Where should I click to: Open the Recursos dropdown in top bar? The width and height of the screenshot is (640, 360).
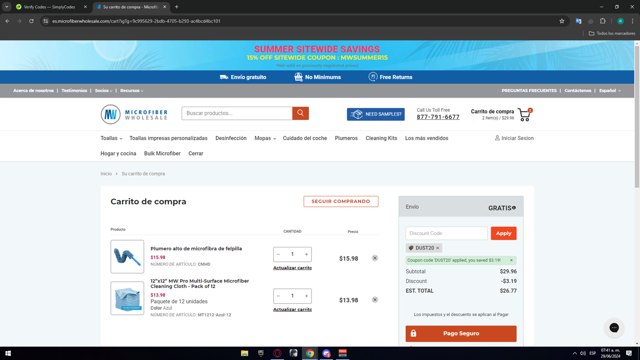pyautogui.click(x=131, y=91)
